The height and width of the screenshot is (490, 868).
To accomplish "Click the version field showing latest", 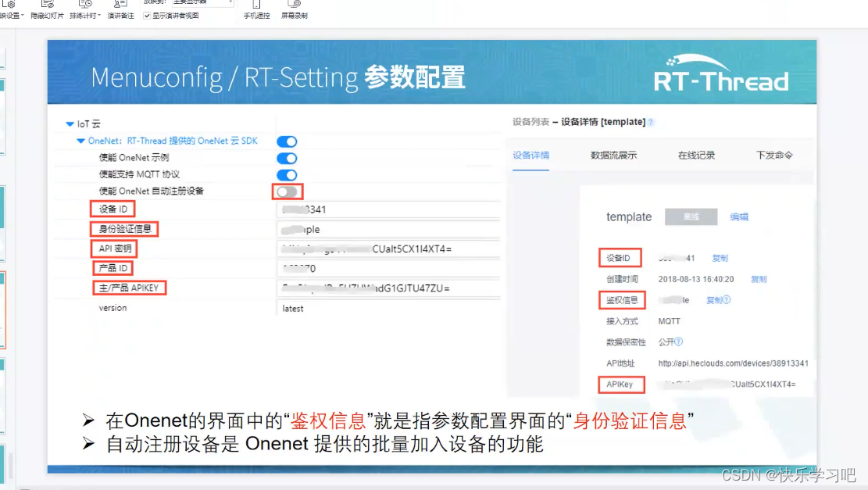I will click(388, 309).
